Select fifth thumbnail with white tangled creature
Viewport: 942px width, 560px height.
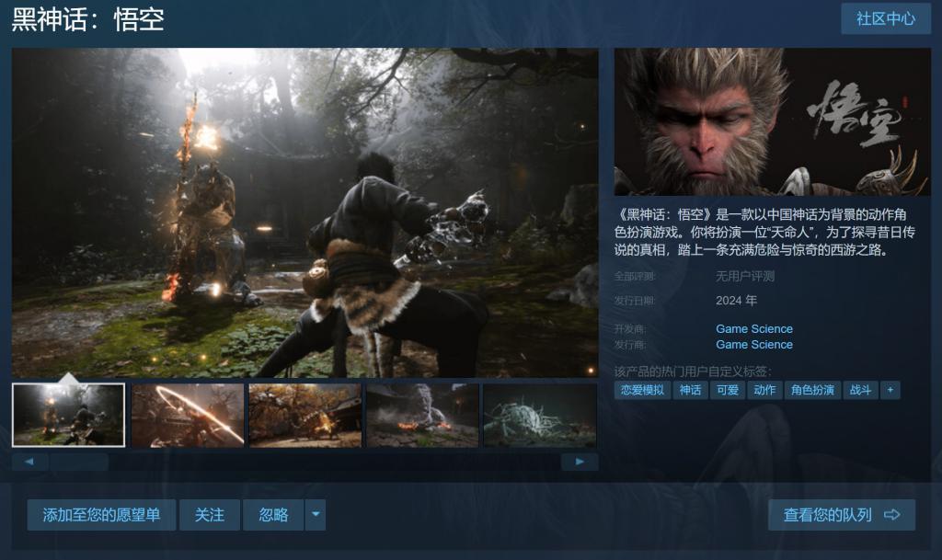(540, 416)
